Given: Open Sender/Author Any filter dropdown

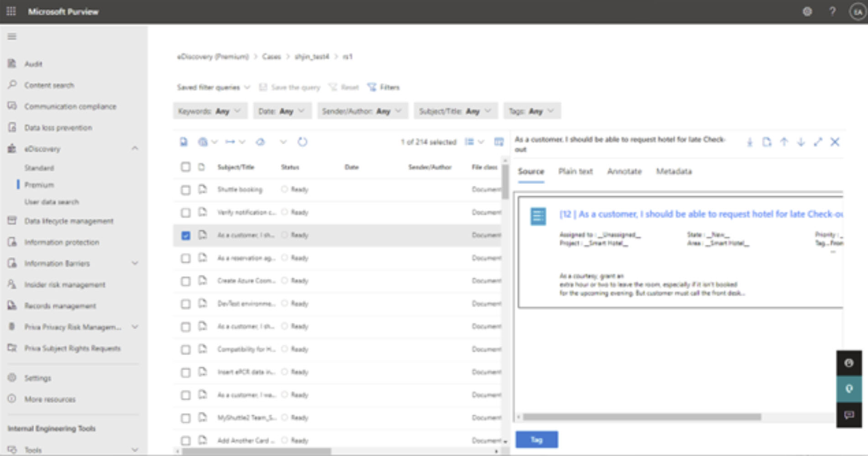Looking at the screenshot, I should (x=362, y=111).
